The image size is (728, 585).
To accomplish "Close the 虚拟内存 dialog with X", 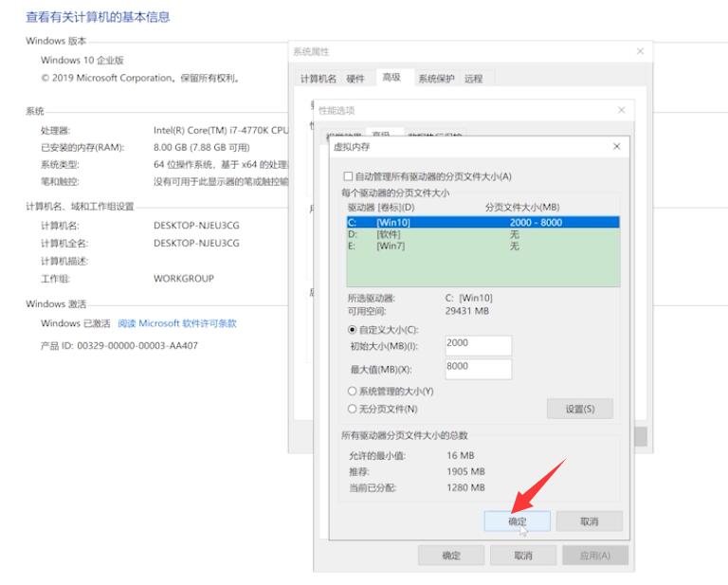I will [x=616, y=147].
